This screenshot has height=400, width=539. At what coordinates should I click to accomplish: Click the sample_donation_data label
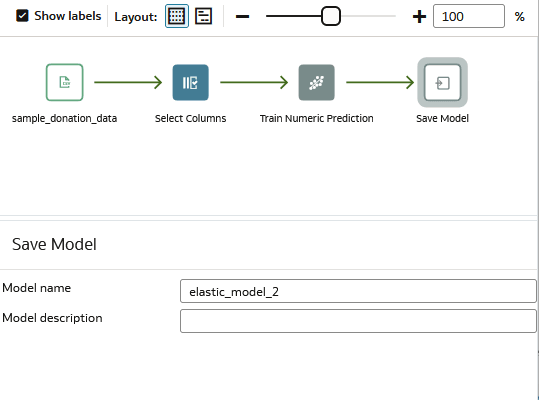(65, 119)
